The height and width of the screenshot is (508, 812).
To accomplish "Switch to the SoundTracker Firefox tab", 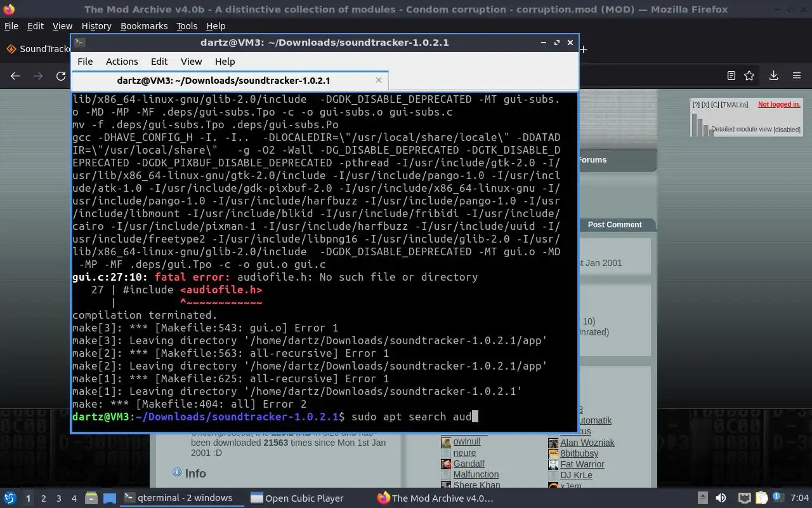I will point(37,49).
